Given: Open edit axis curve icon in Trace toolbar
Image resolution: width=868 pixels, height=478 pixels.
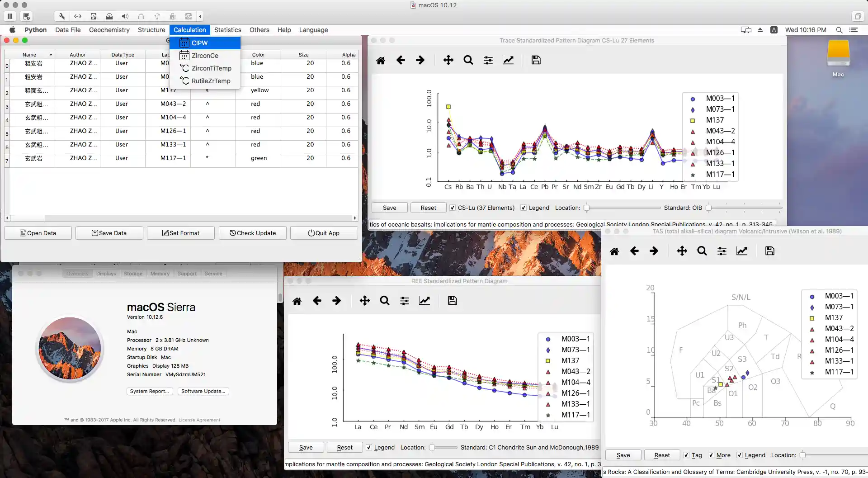Looking at the screenshot, I should 508,60.
